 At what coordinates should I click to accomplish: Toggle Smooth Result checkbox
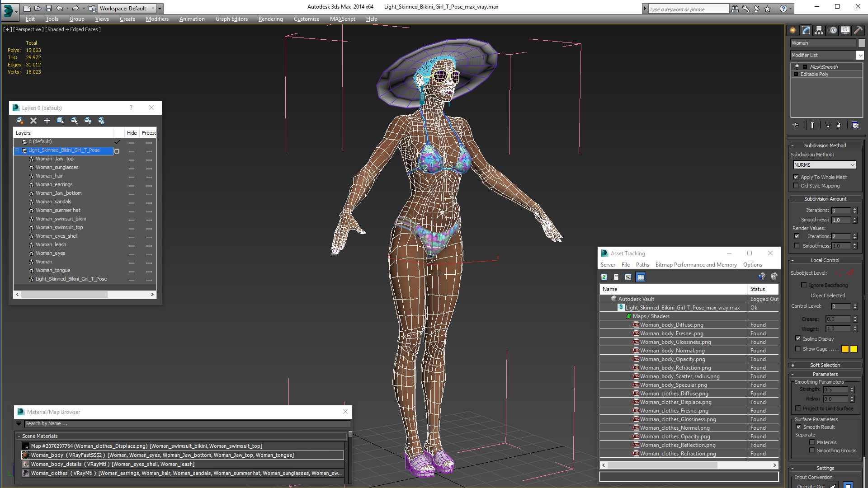pos(798,427)
